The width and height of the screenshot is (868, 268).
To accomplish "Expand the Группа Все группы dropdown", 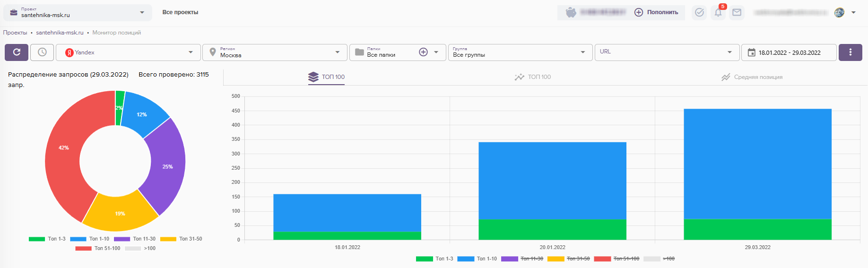I will [520, 52].
